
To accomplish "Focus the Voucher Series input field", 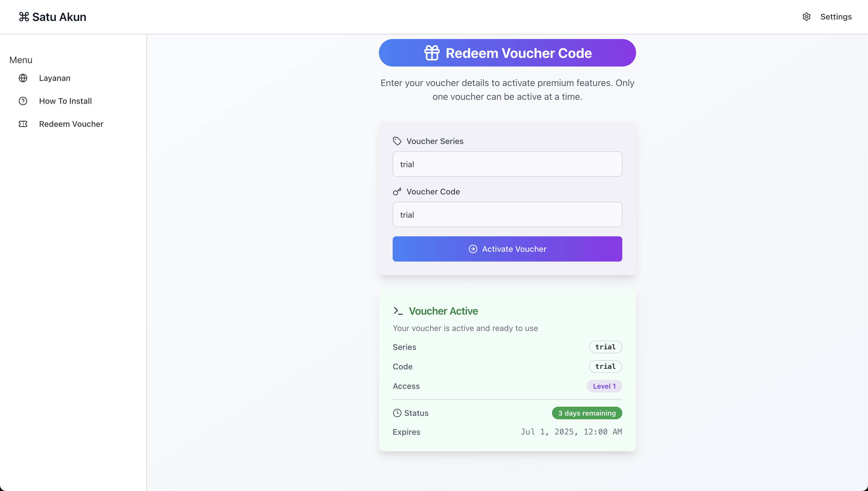I will click(x=507, y=164).
